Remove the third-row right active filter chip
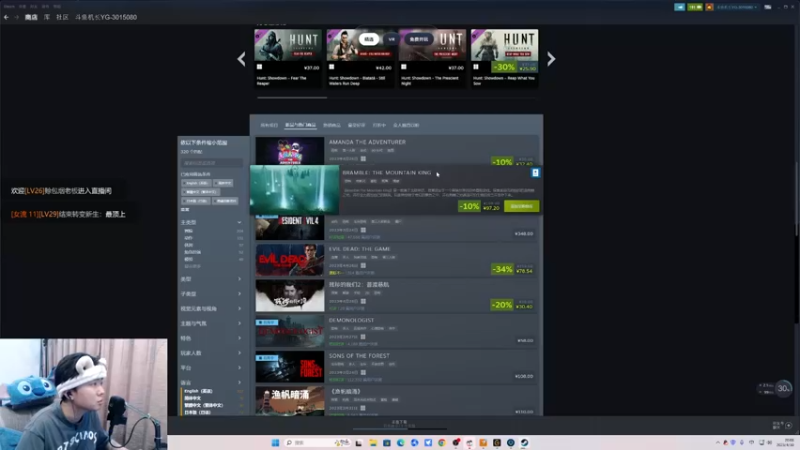 click(x=225, y=201)
